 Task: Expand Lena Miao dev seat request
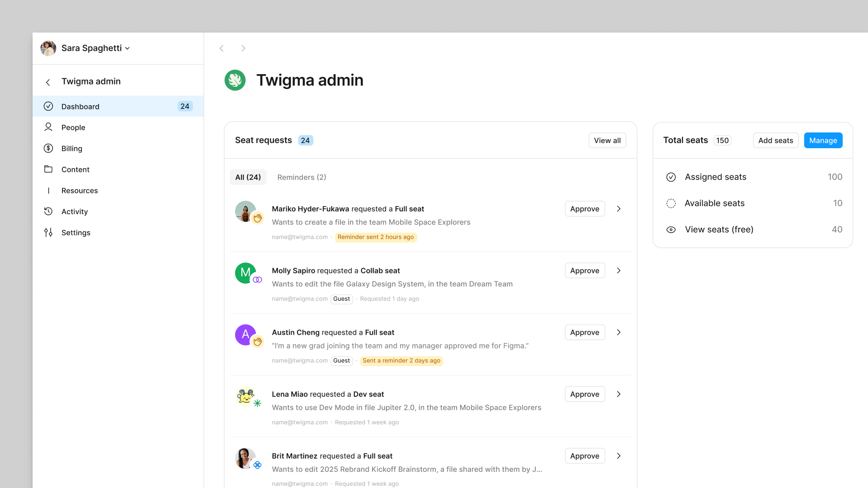pyautogui.click(x=618, y=394)
